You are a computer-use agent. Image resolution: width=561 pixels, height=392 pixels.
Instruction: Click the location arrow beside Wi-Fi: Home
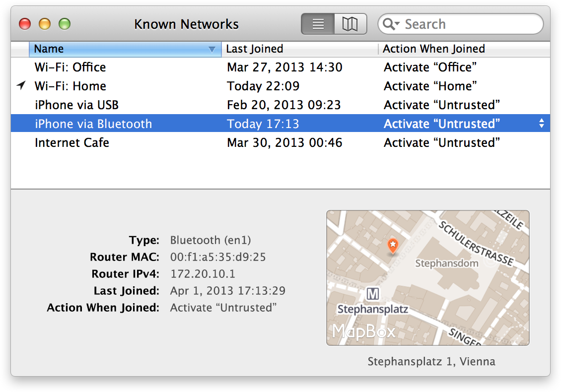[x=20, y=86]
